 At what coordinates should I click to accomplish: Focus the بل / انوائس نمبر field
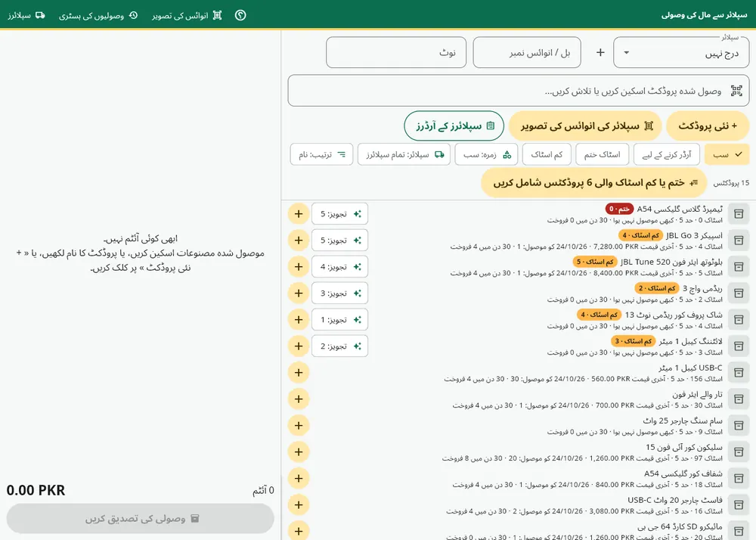click(527, 52)
